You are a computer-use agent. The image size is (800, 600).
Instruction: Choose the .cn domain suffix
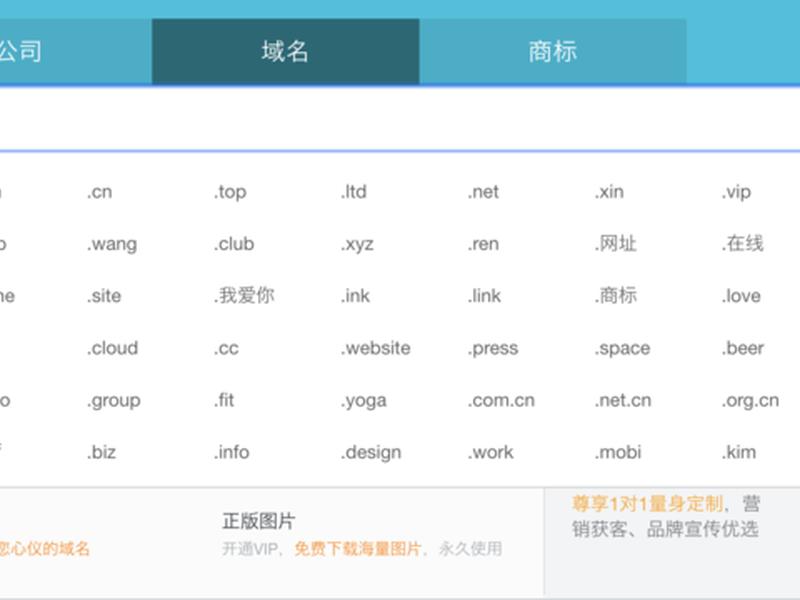point(99,192)
